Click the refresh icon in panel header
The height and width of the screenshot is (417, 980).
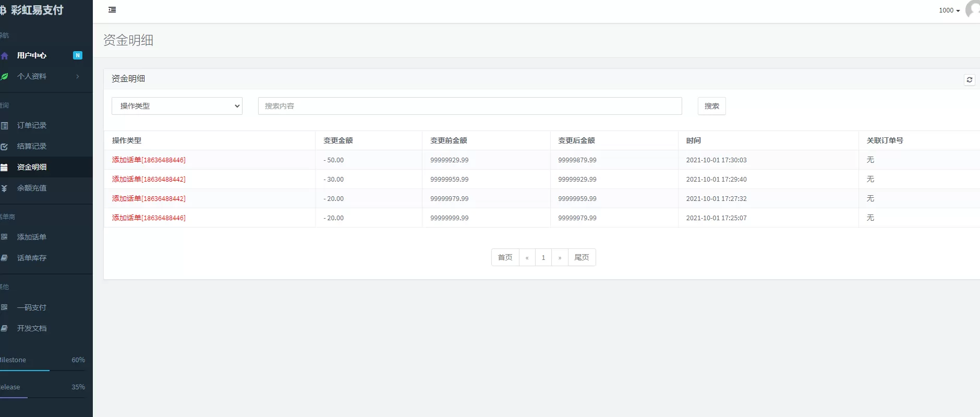click(x=969, y=80)
